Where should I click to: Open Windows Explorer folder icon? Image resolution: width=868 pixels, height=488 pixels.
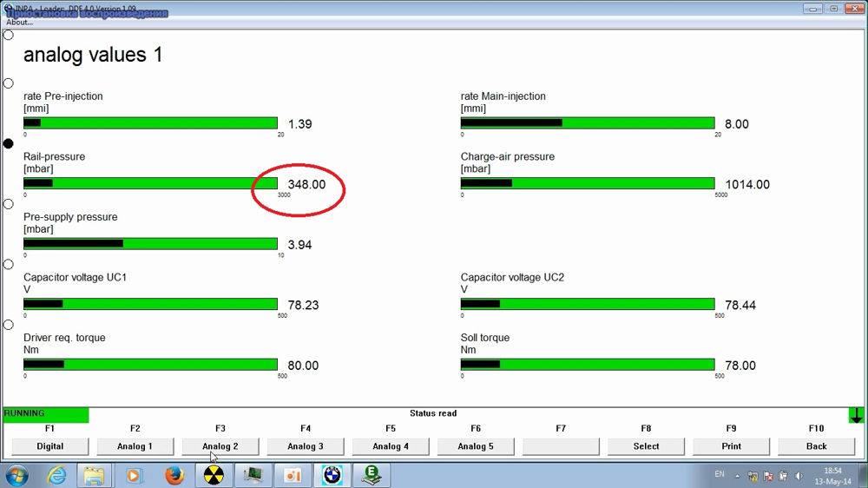(x=95, y=475)
